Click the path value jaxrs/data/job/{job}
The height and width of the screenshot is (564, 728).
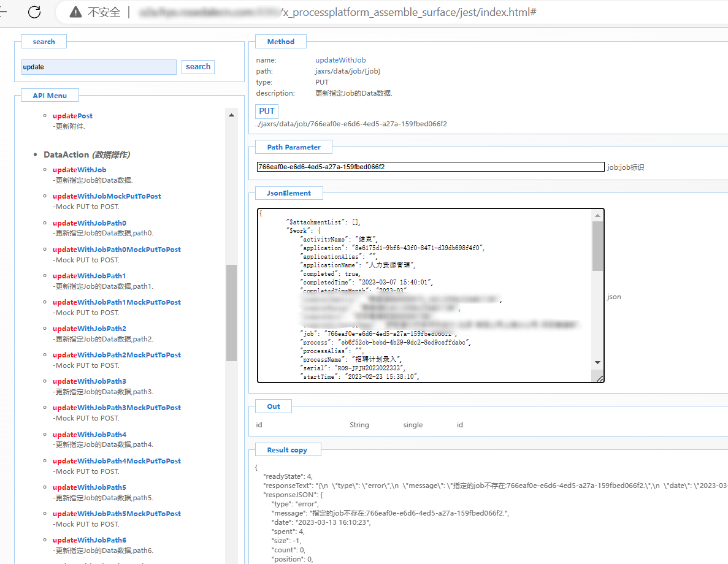(x=348, y=71)
